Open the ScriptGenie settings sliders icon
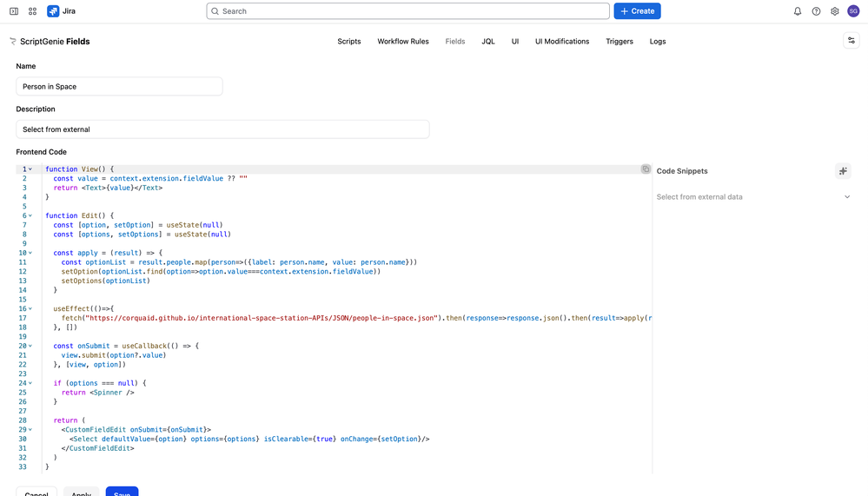 pyautogui.click(x=851, y=41)
